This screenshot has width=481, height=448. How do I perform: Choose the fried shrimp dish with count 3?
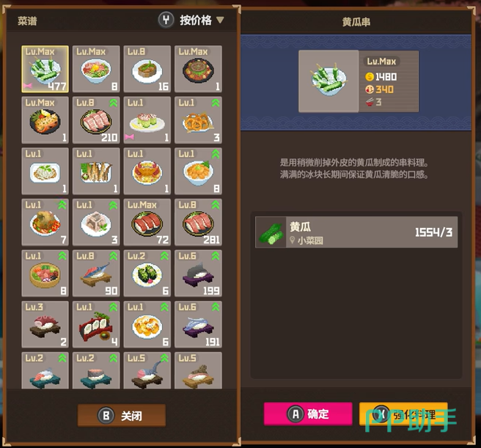198,120
